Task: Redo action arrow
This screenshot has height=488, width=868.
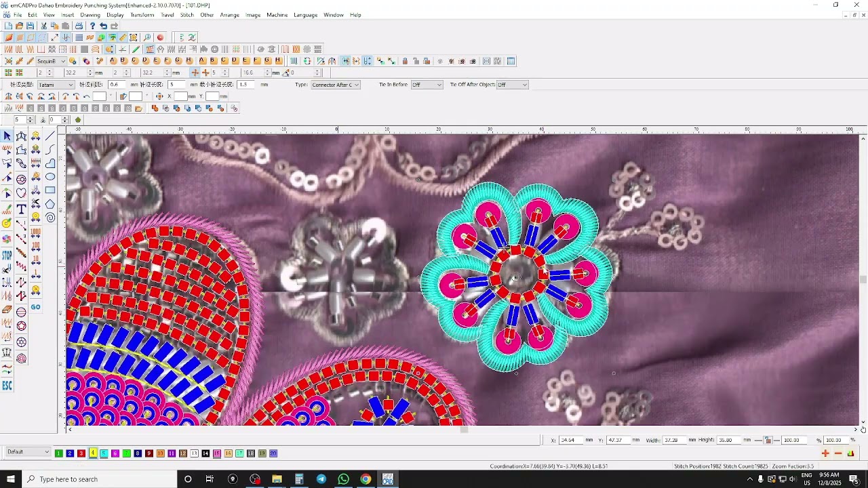Action: point(114,26)
